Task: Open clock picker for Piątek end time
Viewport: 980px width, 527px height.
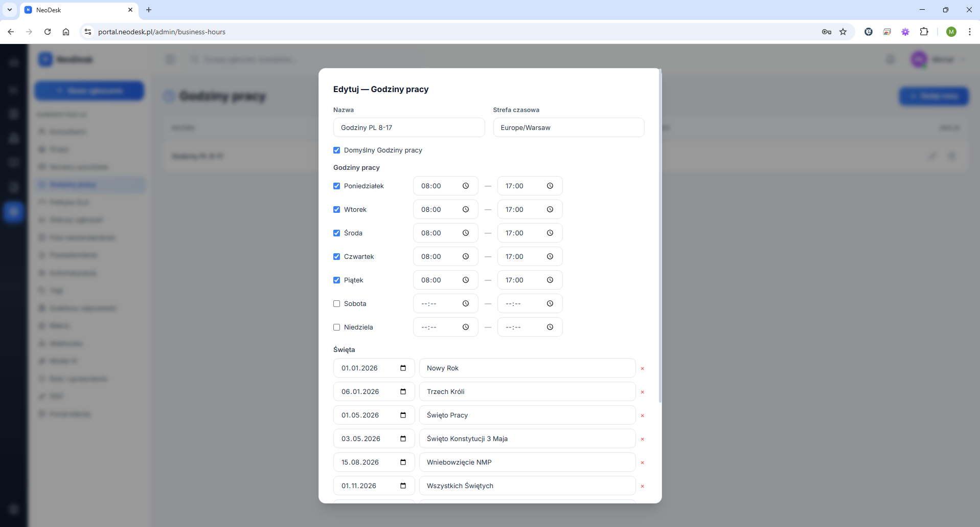Action: click(550, 280)
